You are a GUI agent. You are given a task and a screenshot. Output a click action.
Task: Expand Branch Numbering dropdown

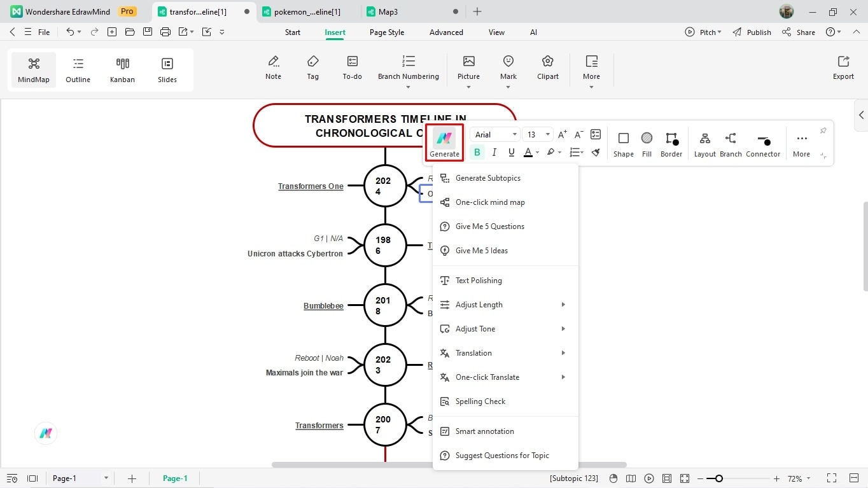[409, 87]
